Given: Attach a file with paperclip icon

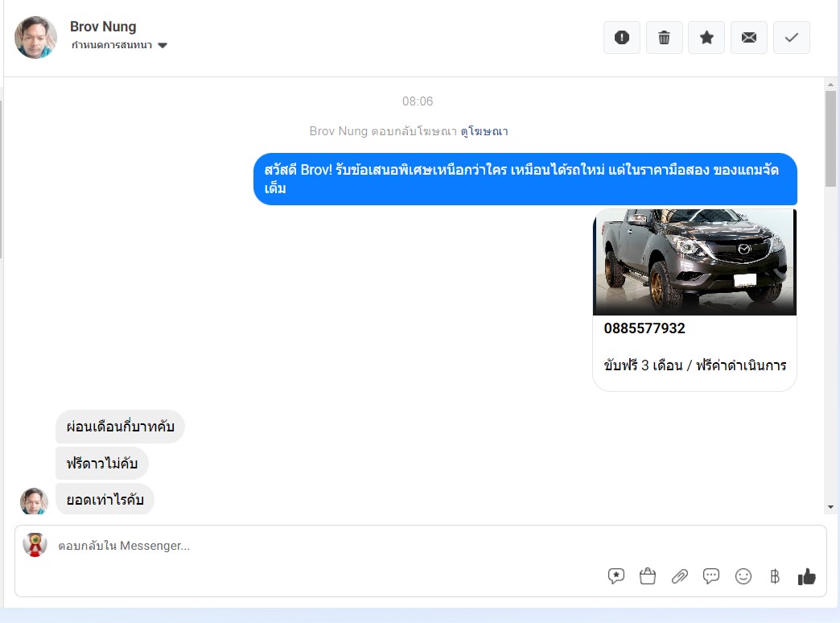Looking at the screenshot, I should click(679, 576).
